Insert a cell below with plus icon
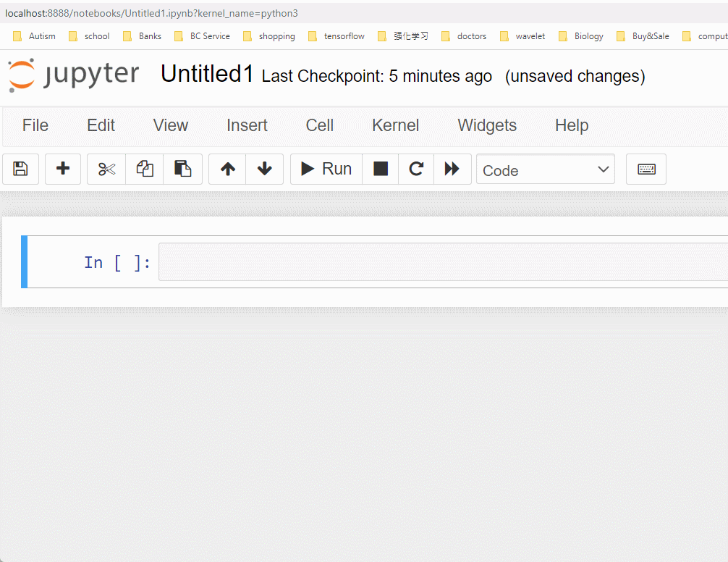This screenshot has height=562, width=728. pyautogui.click(x=63, y=169)
